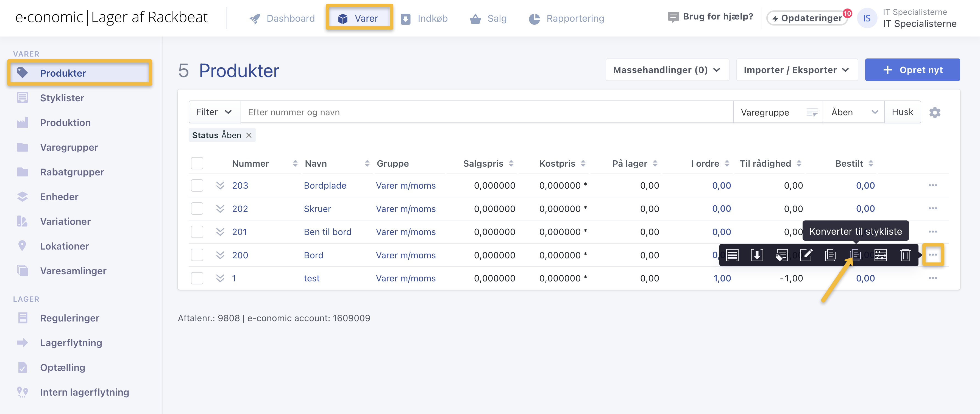Open the Bordplade product link
This screenshot has height=414, width=980.
click(325, 186)
